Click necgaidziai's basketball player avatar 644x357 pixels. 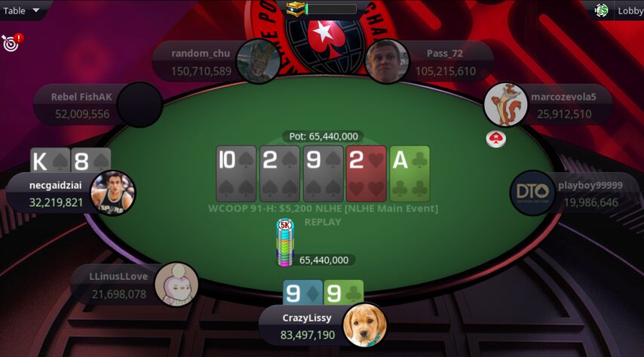(x=112, y=192)
